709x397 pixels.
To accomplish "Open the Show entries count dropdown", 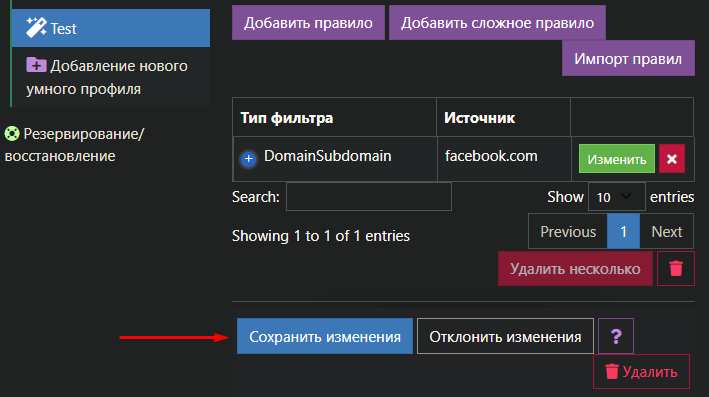I will [616, 197].
